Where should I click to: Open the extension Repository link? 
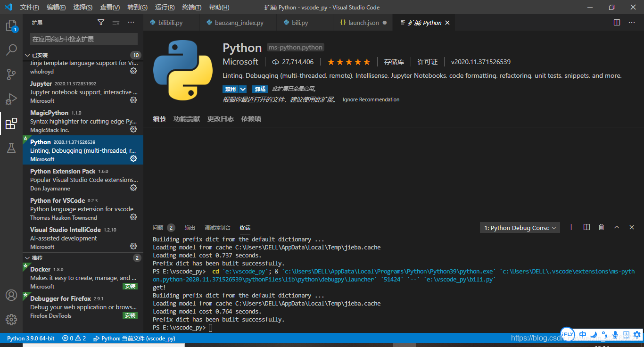point(394,62)
